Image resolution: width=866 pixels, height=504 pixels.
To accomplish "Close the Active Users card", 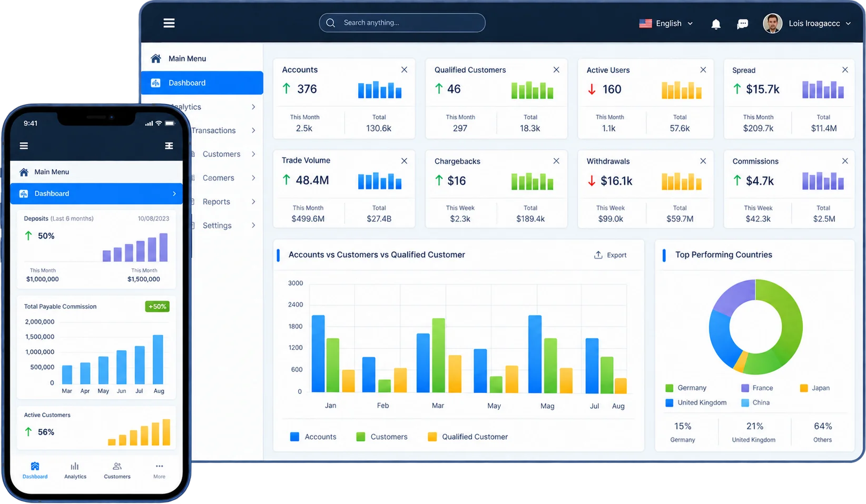I will (703, 70).
